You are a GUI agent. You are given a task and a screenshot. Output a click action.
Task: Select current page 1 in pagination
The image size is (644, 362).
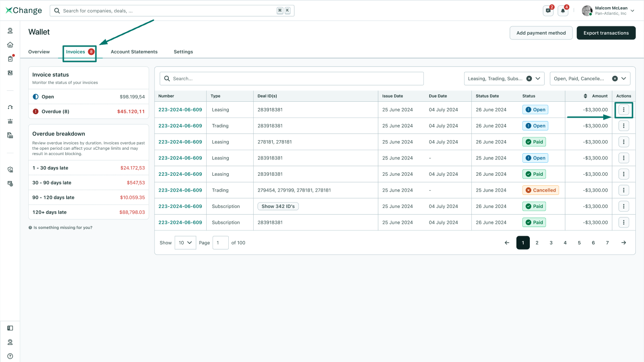[523, 242]
